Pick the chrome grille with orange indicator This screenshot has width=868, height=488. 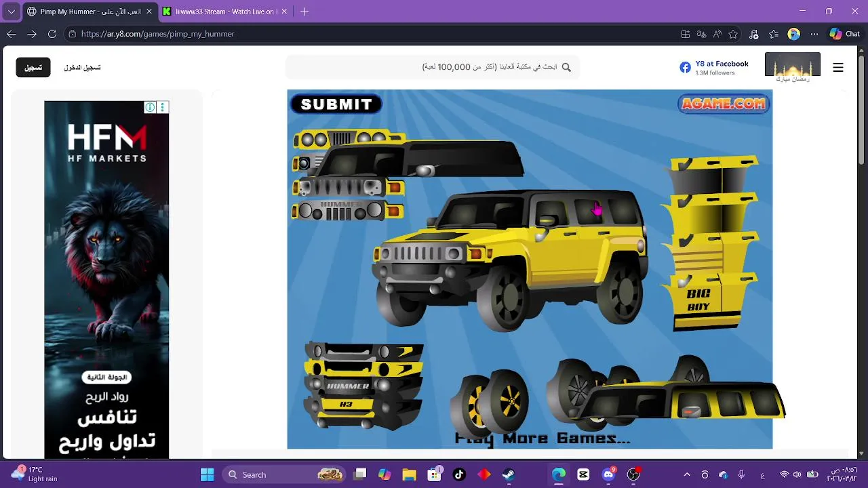[x=348, y=188]
